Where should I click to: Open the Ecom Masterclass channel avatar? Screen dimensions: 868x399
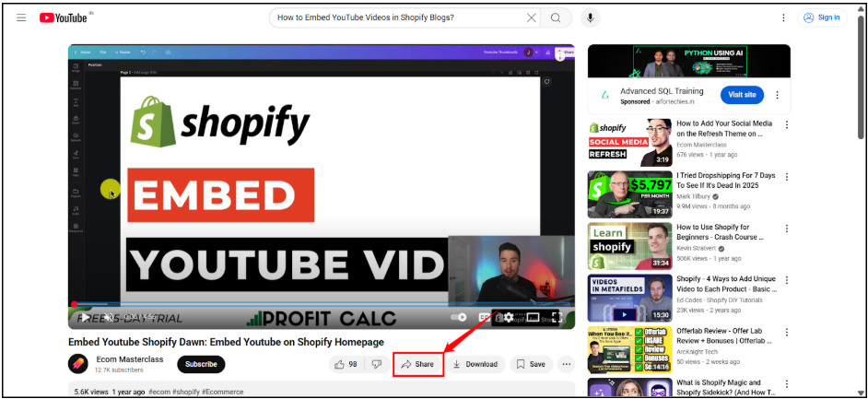tap(78, 364)
